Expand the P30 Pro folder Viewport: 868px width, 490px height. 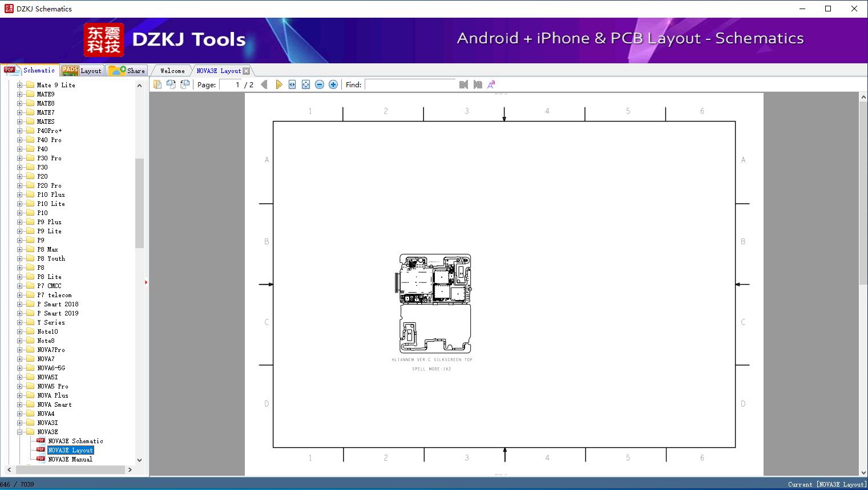pos(20,158)
